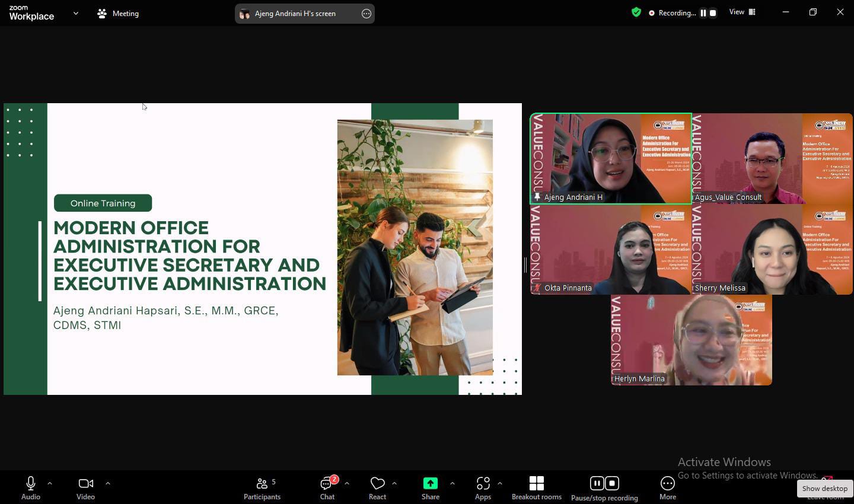The width and height of the screenshot is (854, 504).
Task: Click the Recording... status text
Action: [677, 13]
